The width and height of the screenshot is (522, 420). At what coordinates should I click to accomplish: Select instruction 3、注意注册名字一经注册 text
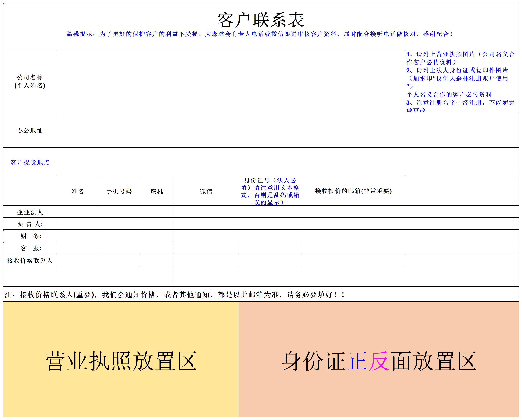[x=461, y=106]
